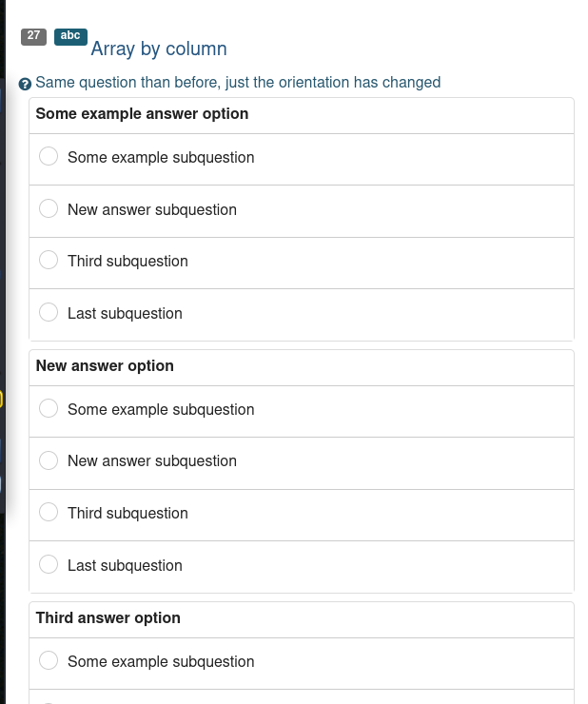The image size is (588, 704).
Task: Click the 'New answer option' header
Action: (105, 366)
